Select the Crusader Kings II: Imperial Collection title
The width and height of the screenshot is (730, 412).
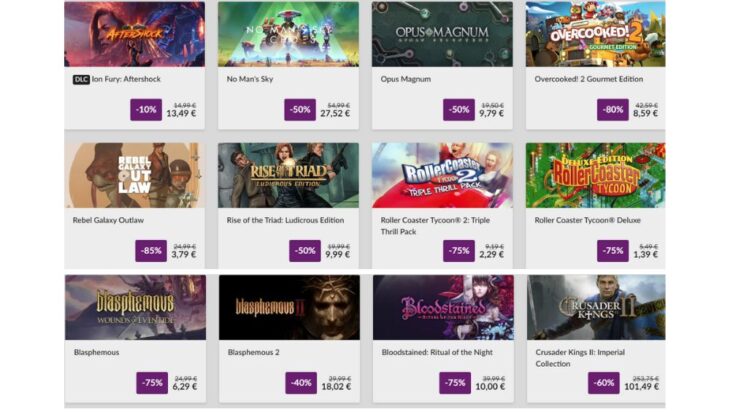(580, 358)
